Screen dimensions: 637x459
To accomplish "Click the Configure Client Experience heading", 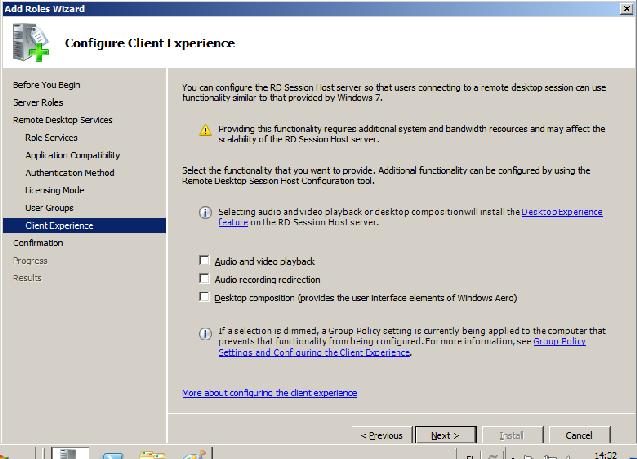I will 150,43.
